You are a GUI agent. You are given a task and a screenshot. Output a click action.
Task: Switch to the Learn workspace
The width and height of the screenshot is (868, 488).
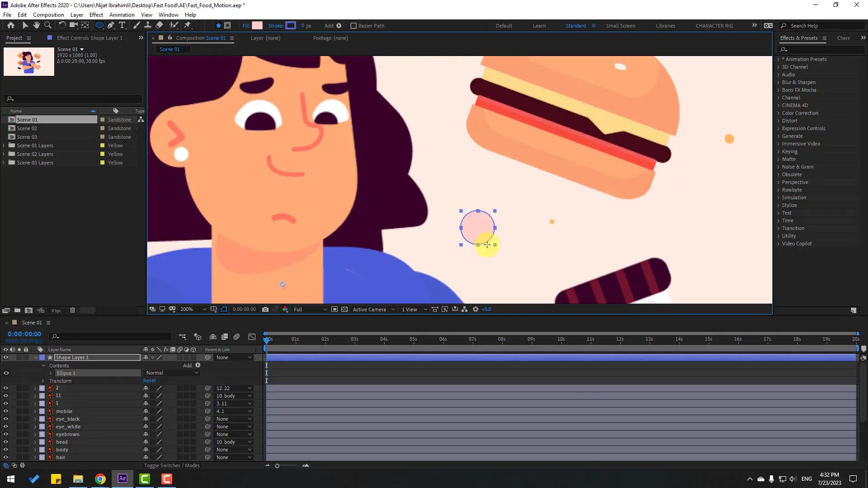(539, 25)
